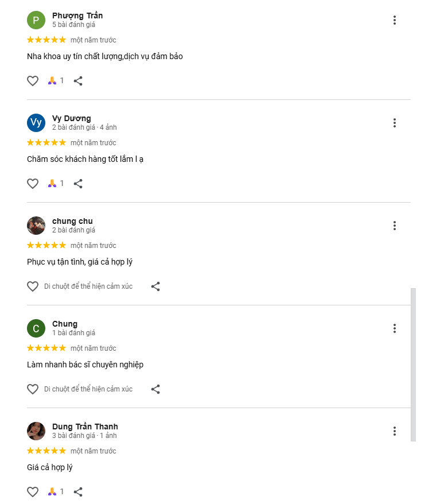The image size is (440, 504).
Task: Open the three-dot menu on Chung's review
Action: (395, 328)
